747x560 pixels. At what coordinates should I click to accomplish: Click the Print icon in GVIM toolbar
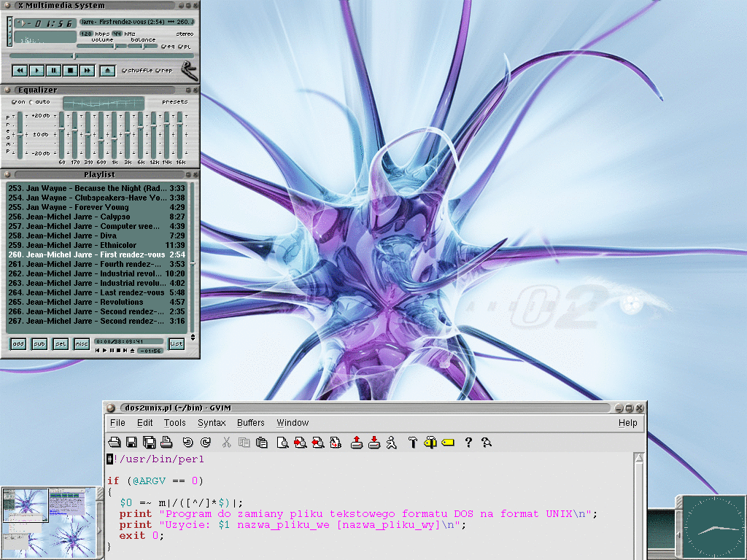pyautogui.click(x=166, y=442)
